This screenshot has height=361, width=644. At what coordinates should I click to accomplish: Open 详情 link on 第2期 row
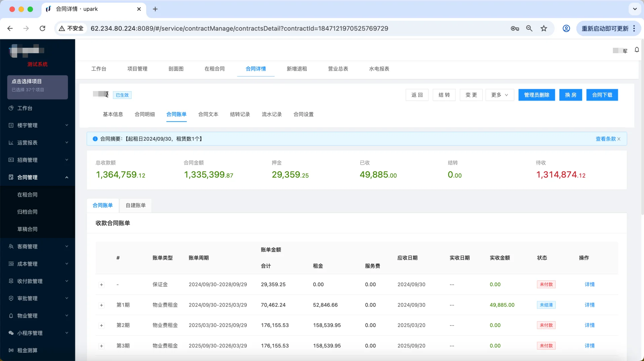pyautogui.click(x=589, y=325)
